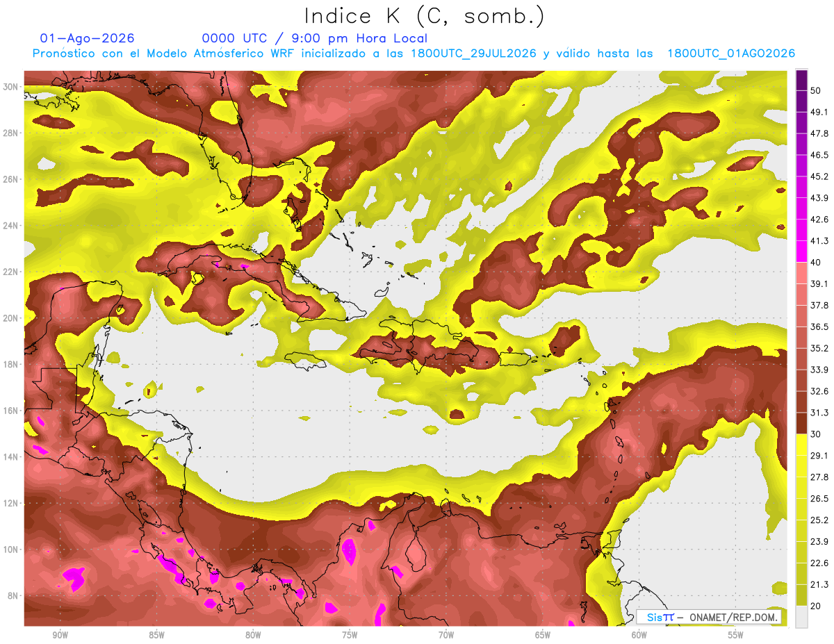Click longitude axis label '55W'

pos(735,635)
